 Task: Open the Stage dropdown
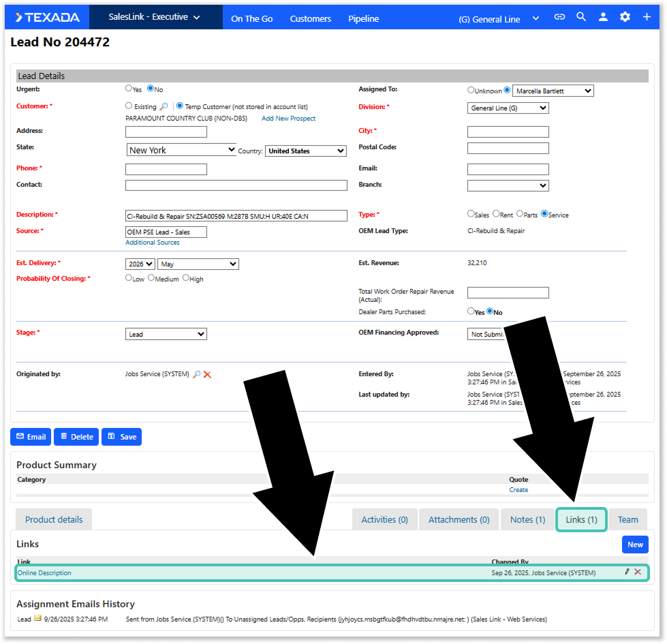166,334
